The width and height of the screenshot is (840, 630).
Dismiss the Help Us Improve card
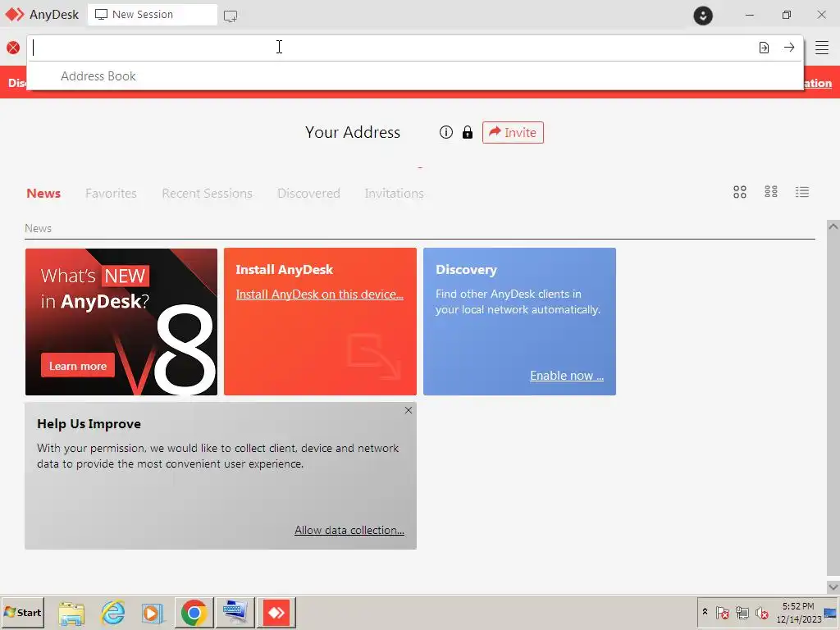point(409,410)
